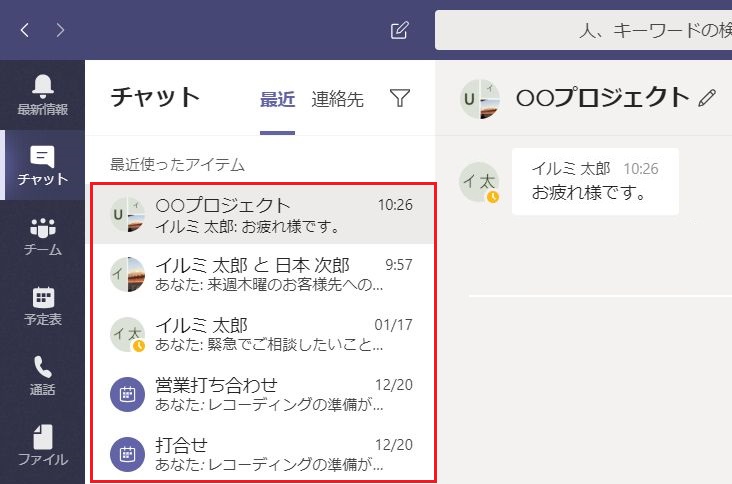
Task: Click the イルミ 太郎 sender name in bubble
Action: click(571, 168)
